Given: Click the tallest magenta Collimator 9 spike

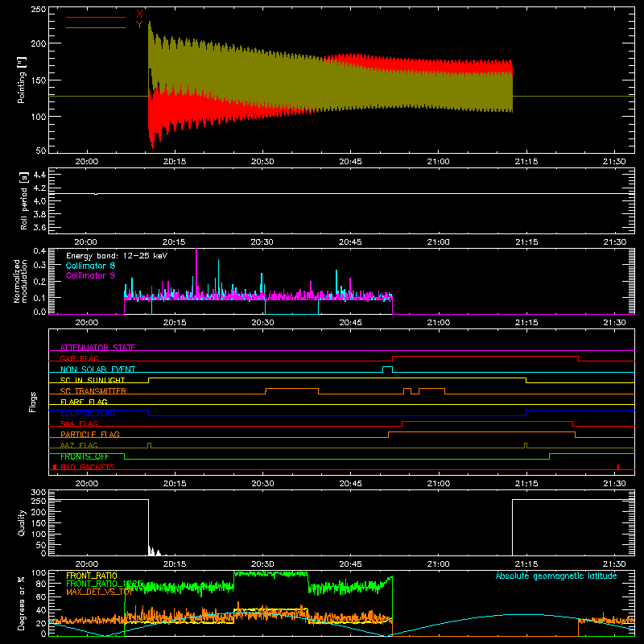Looking at the screenshot, I should [196, 273].
